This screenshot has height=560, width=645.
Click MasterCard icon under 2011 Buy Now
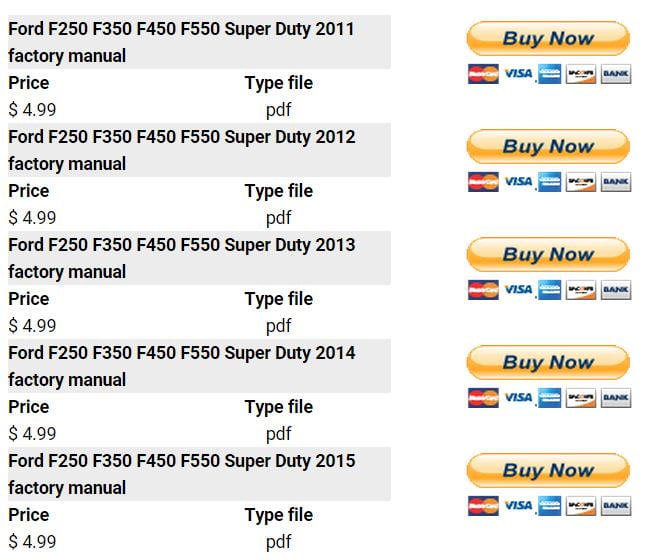483,74
